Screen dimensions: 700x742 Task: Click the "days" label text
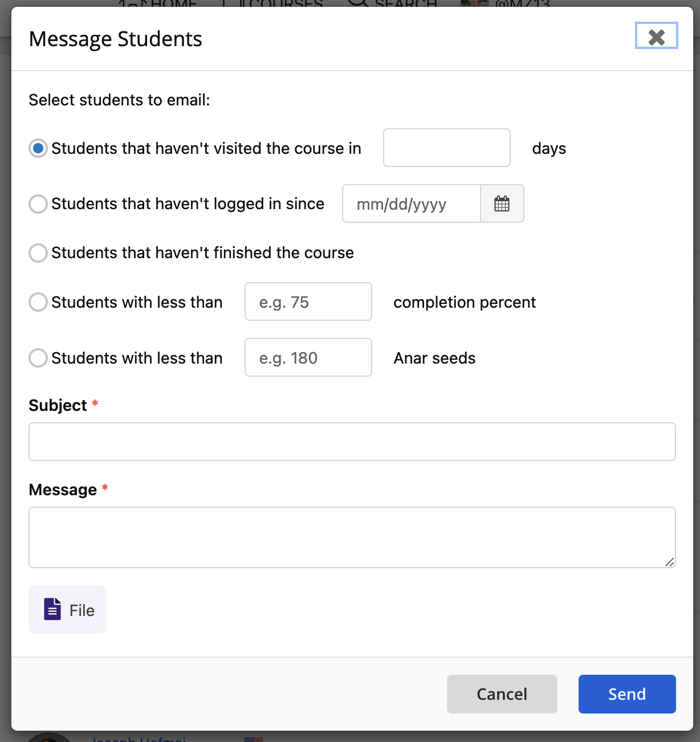click(549, 148)
